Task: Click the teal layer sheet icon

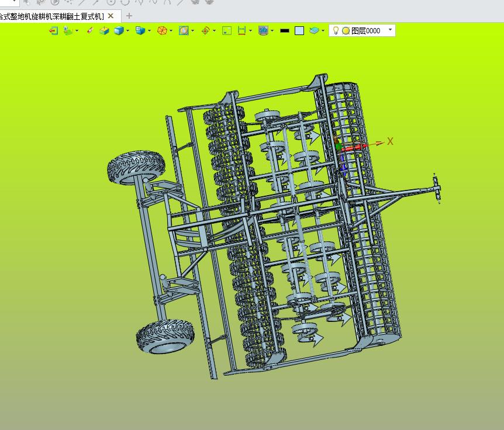Action: tap(314, 30)
